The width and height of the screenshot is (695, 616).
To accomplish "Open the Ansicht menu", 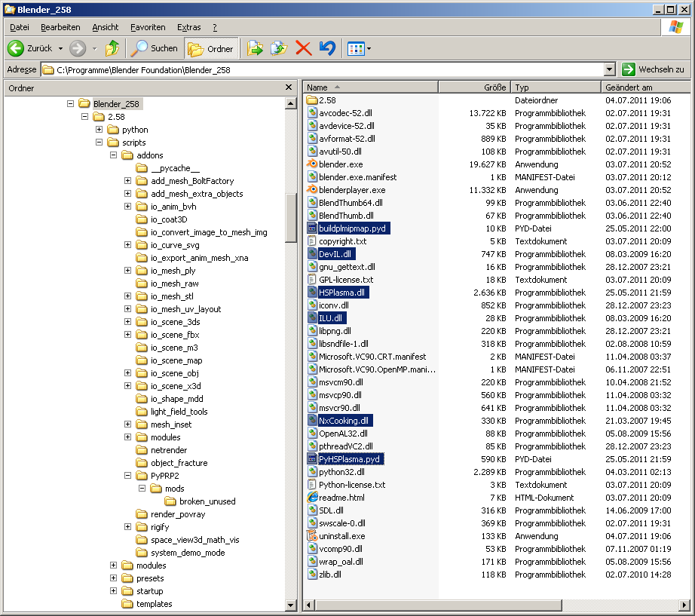I will click(x=105, y=27).
